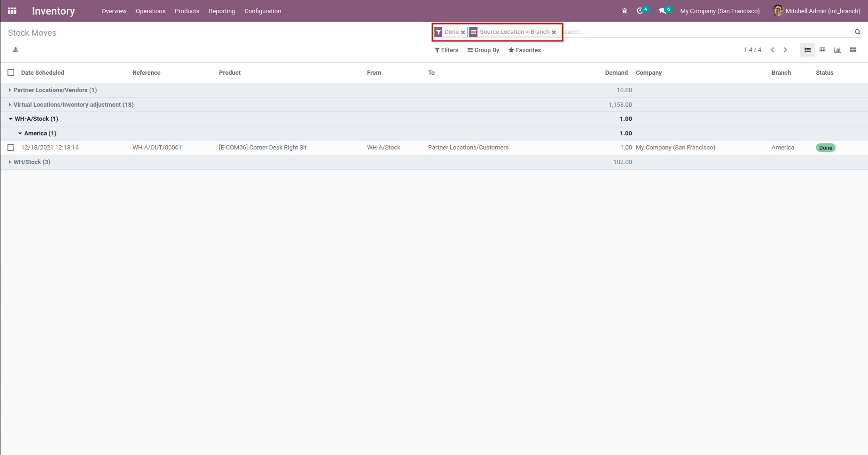Collapse the WH-A/Stock group

pos(36,119)
